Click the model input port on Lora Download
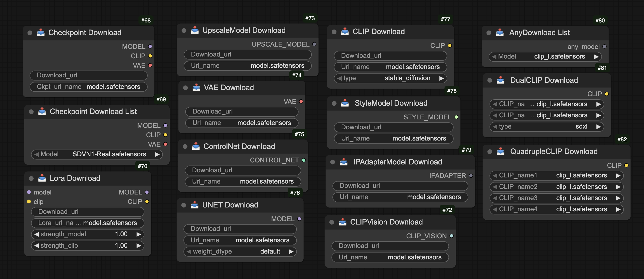644x279 pixels. click(x=29, y=192)
